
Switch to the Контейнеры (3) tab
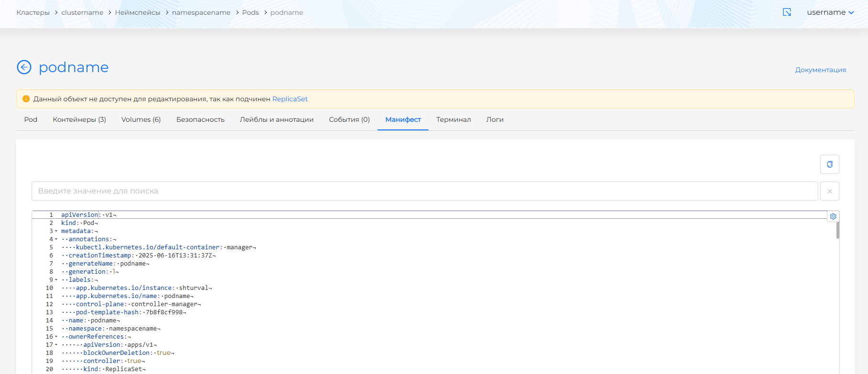pos(79,119)
